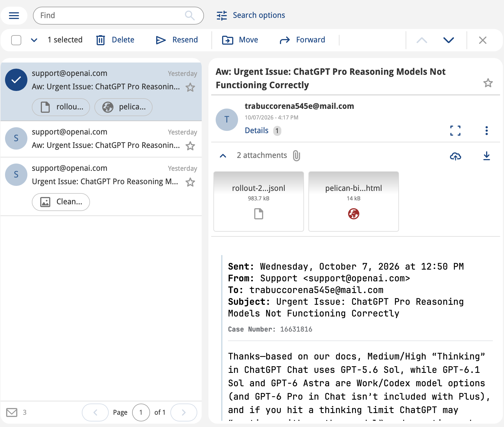Viewport: 504px width, 427px height.
Task: Open rollout-2...jsonl attachment thumbnail
Action: click(x=259, y=201)
